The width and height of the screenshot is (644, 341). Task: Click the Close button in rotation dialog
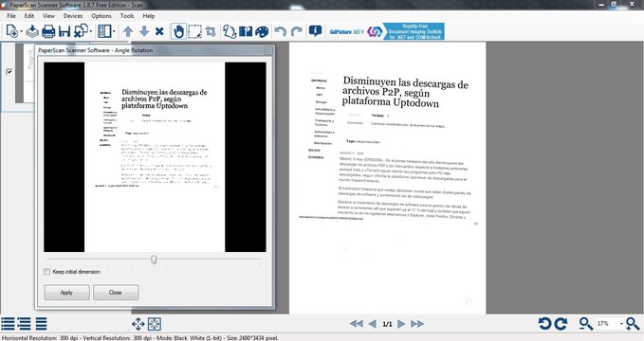pos(116,293)
